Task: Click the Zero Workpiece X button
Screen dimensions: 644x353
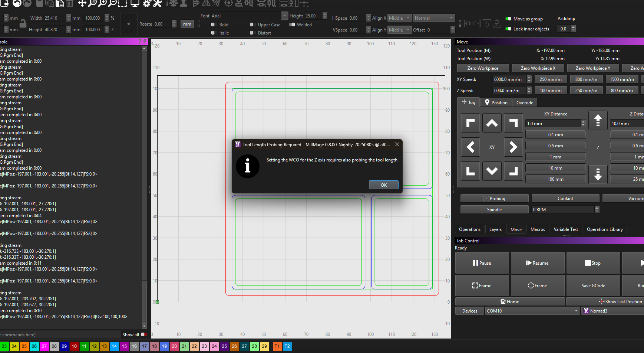Action: click(538, 68)
